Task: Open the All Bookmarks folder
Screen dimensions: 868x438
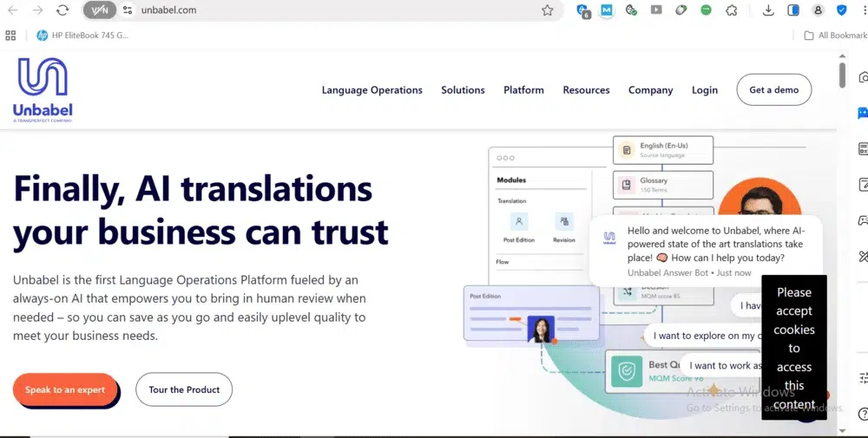Action: [x=836, y=36]
